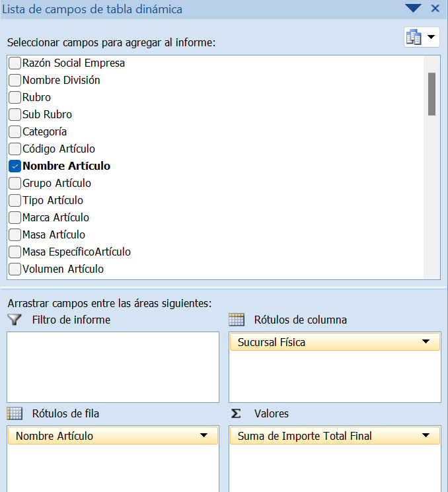Select the Grupo Artículo field label
Screen dimensions: 448x492
(x=57, y=184)
